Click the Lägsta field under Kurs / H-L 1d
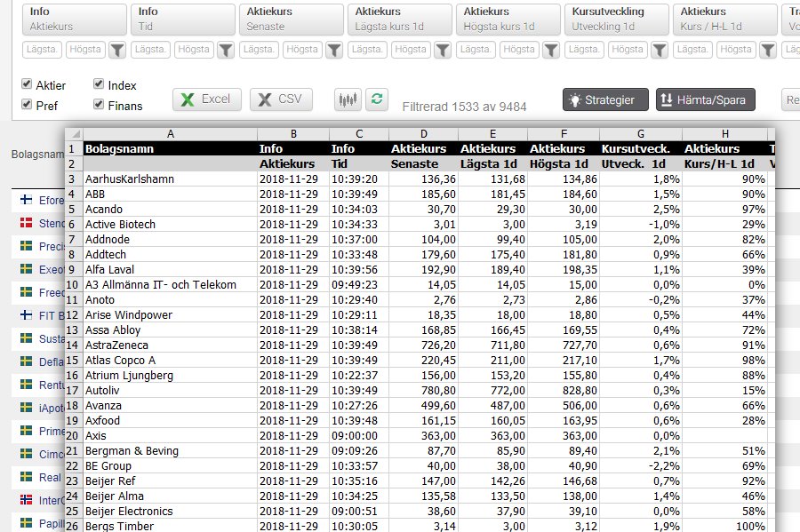Screen dimensions: 800x532 click(x=692, y=50)
